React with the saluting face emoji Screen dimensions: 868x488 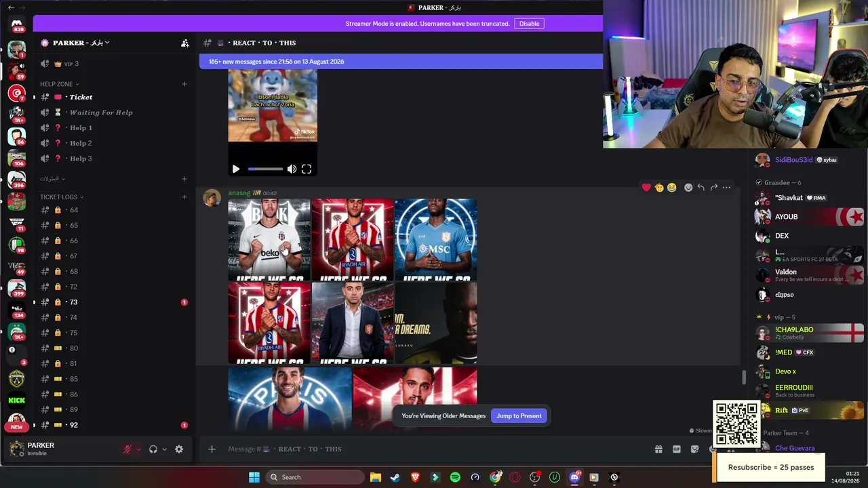[659, 188]
